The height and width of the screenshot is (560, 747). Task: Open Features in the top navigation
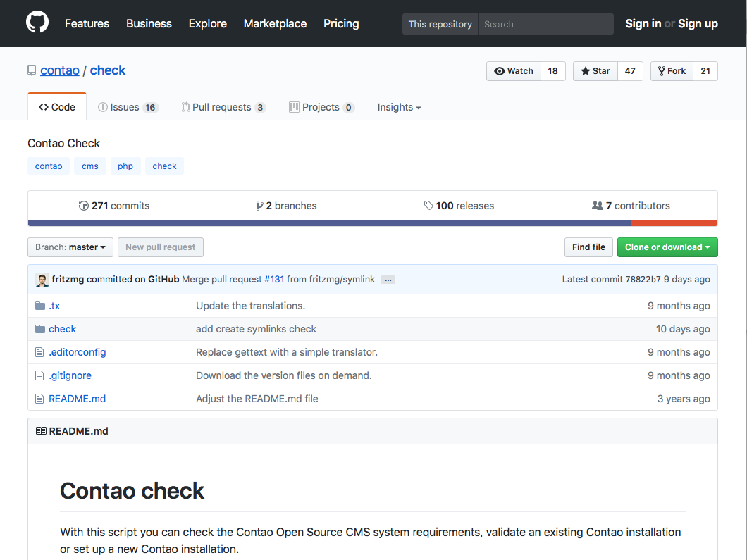tap(87, 23)
